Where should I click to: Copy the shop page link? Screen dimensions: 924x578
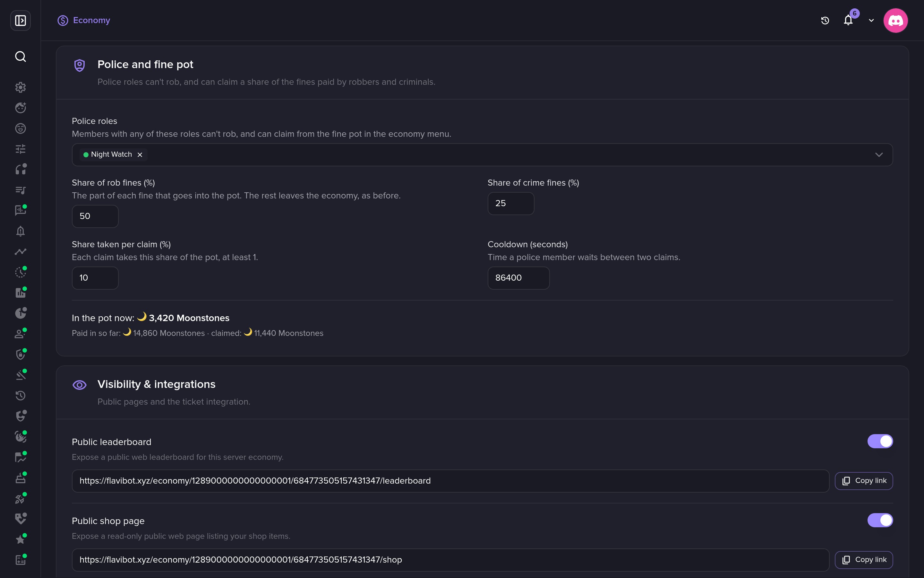tap(864, 560)
